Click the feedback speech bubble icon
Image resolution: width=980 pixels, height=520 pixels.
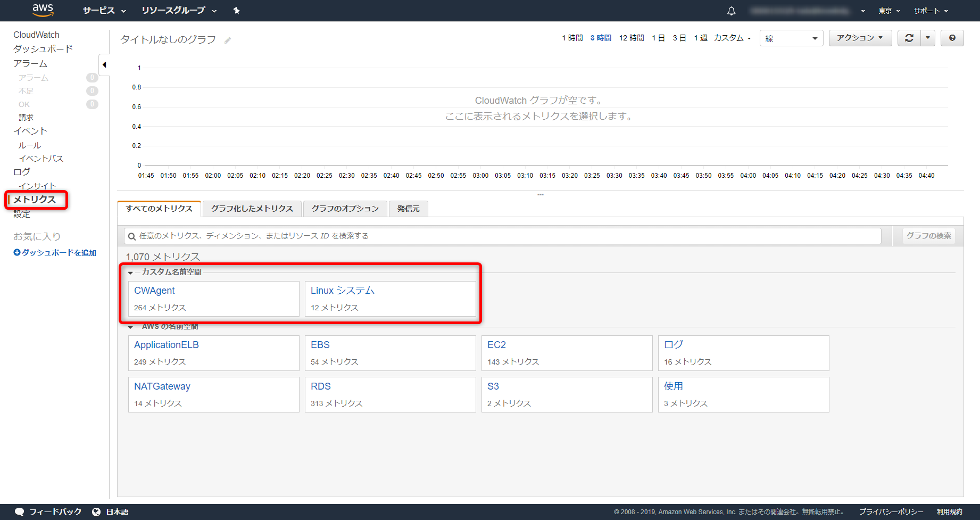19,511
